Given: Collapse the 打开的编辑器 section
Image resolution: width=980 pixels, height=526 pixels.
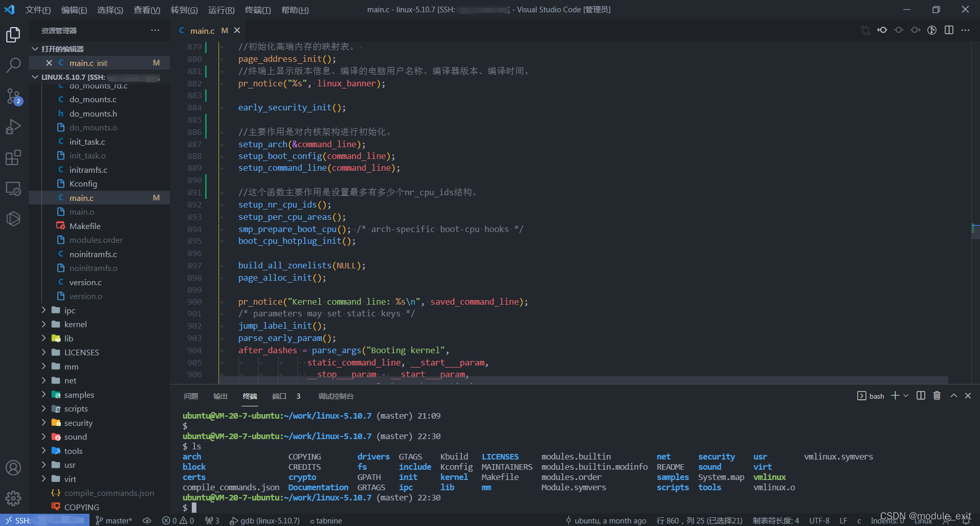Looking at the screenshot, I should point(99,49).
